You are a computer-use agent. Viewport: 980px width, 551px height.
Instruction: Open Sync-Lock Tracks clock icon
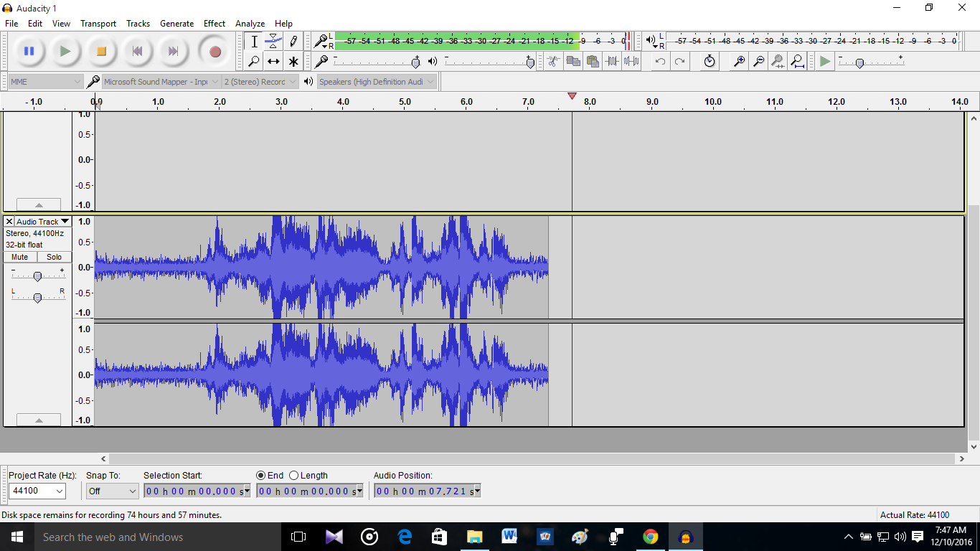click(710, 61)
